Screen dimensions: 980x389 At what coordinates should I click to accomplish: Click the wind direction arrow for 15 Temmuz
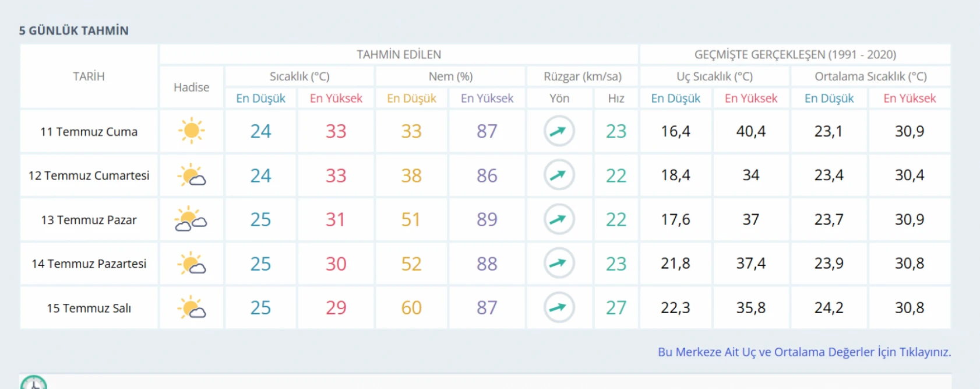coord(559,307)
